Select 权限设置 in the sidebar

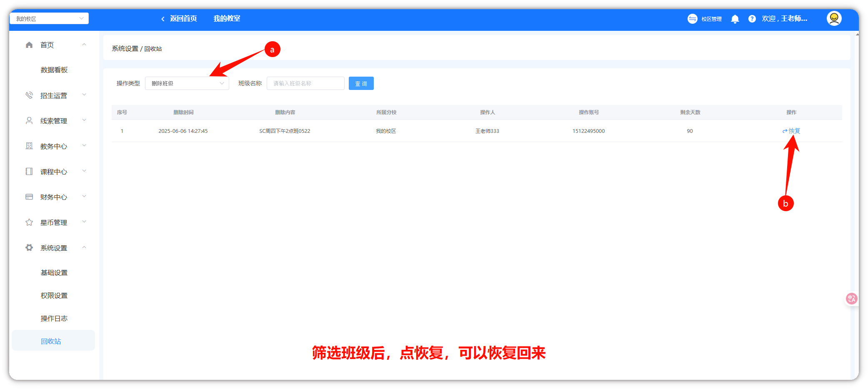[x=54, y=296]
